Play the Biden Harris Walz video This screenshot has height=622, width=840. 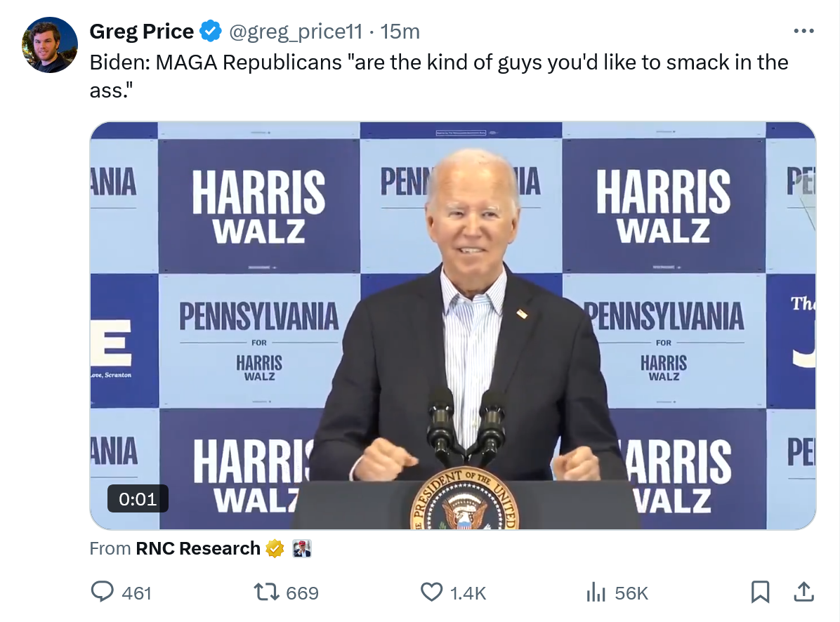(x=452, y=325)
